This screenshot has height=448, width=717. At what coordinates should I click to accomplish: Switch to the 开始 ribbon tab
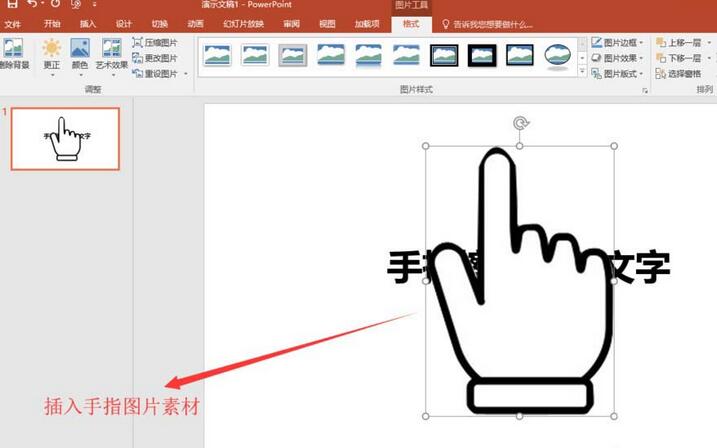[52, 24]
